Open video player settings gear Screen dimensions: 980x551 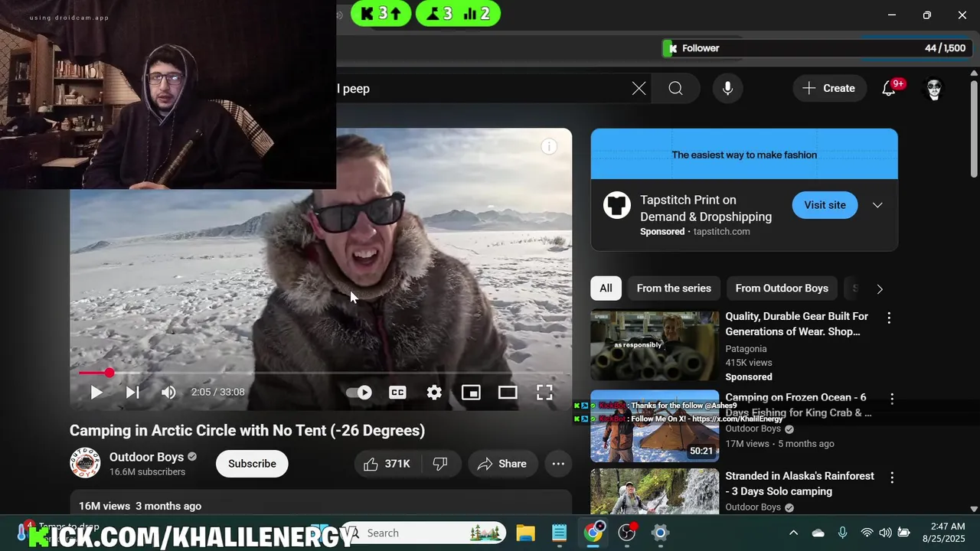click(434, 393)
